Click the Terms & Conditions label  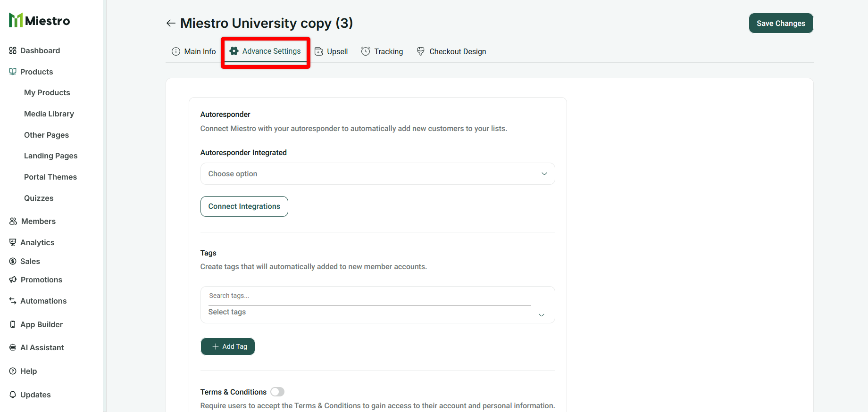click(234, 392)
